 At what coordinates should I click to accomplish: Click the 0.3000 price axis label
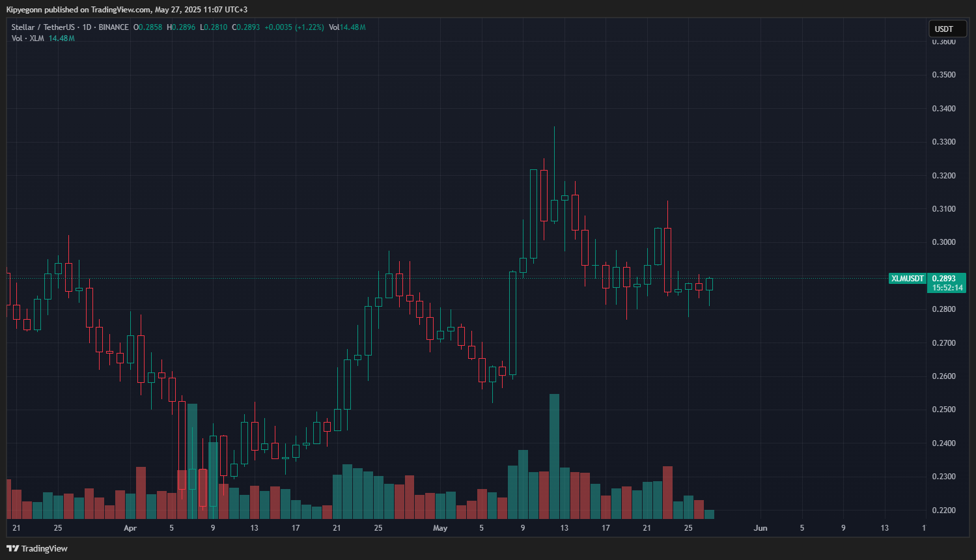point(944,242)
